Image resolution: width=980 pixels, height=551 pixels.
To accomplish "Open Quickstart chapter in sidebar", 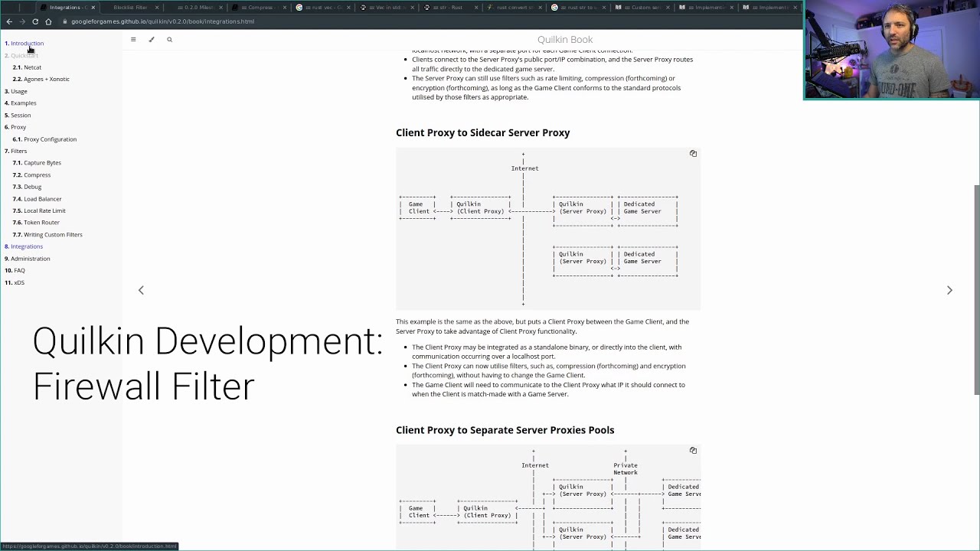I will click(x=21, y=55).
